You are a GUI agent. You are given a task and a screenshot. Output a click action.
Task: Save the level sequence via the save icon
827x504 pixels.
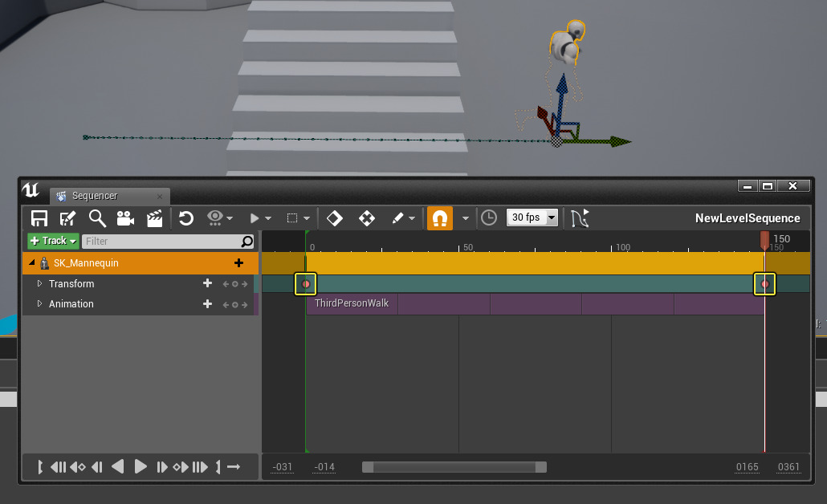[x=38, y=217]
